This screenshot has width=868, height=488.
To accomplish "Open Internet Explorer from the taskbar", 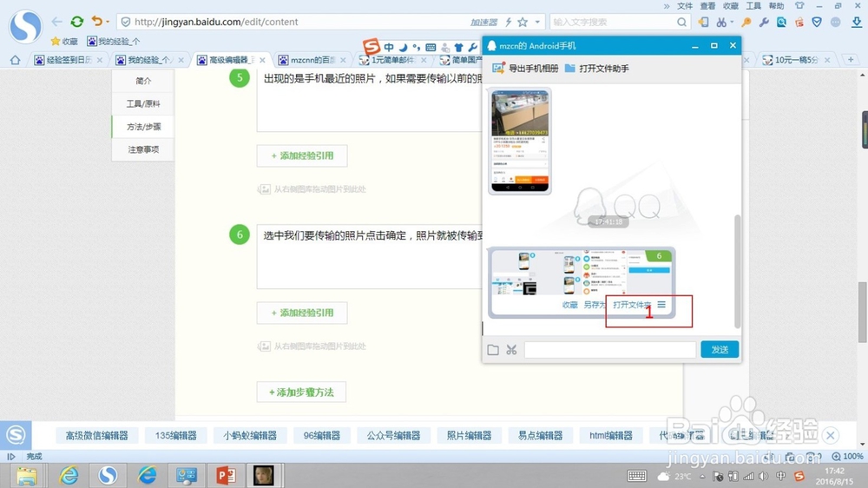I will [x=69, y=475].
